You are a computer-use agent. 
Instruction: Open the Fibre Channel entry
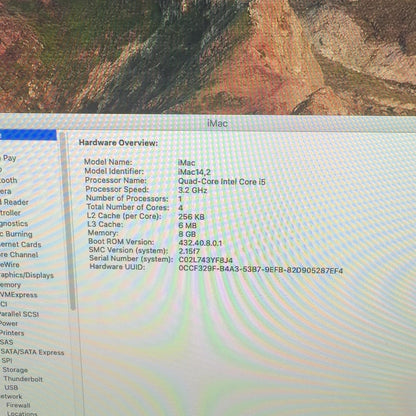(19, 255)
